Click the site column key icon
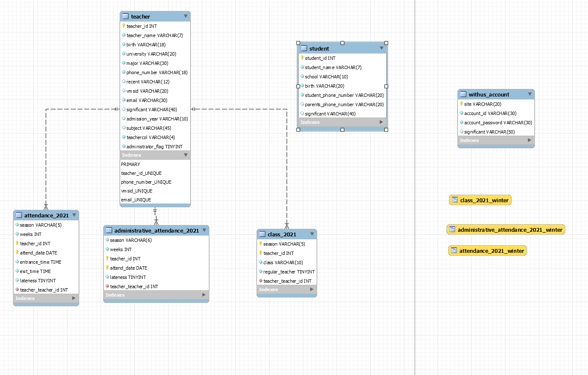 (x=461, y=104)
